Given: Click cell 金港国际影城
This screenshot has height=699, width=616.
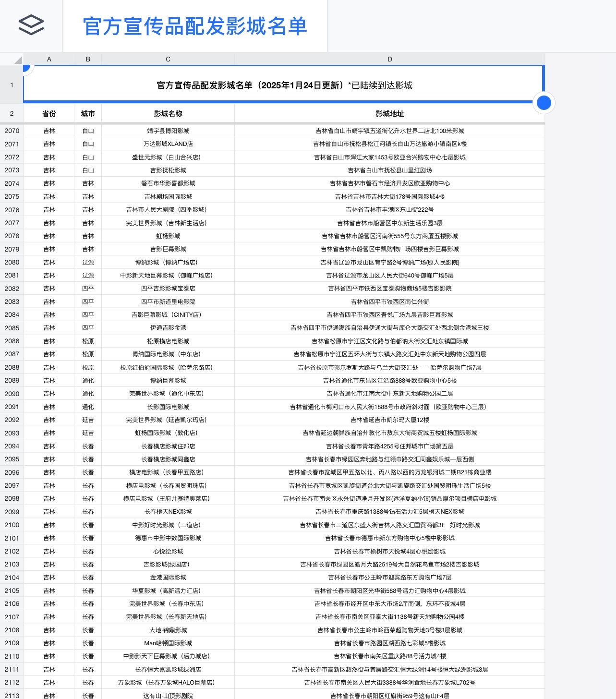Looking at the screenshot, I should (x=168, y=577).
